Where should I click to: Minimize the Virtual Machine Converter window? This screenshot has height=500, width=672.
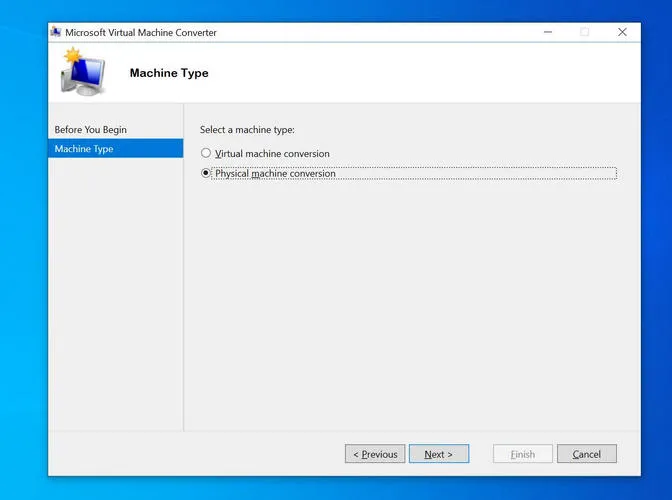click(548, 32)
